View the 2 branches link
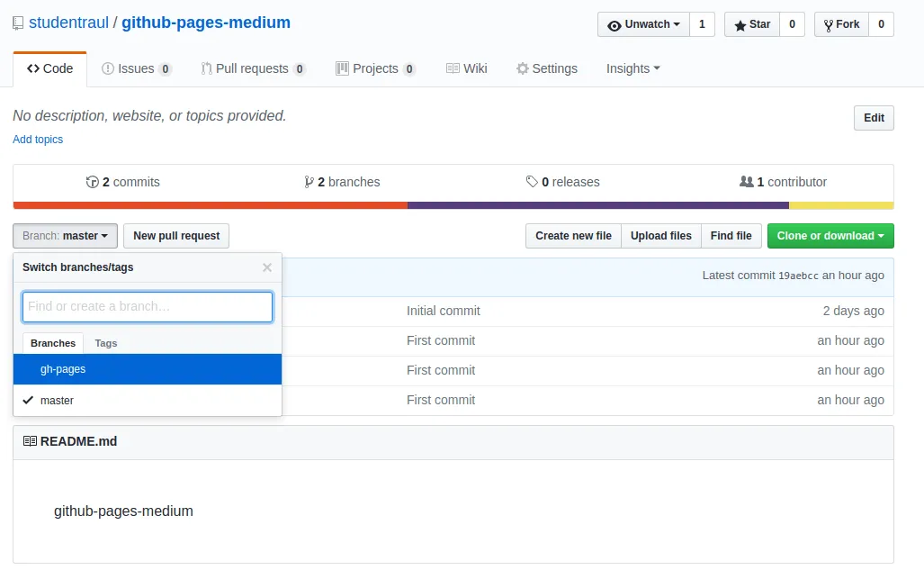This screenshot has width=924, height=579. click(343, 182)
